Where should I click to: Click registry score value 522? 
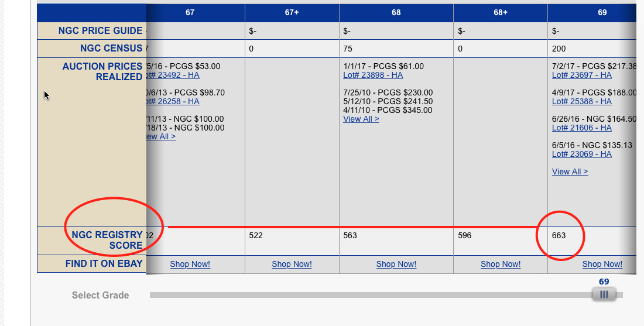coord(255,235)
